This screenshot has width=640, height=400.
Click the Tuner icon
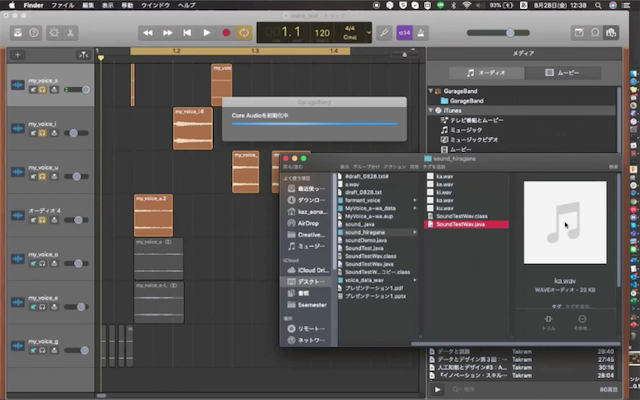(384, 33)
